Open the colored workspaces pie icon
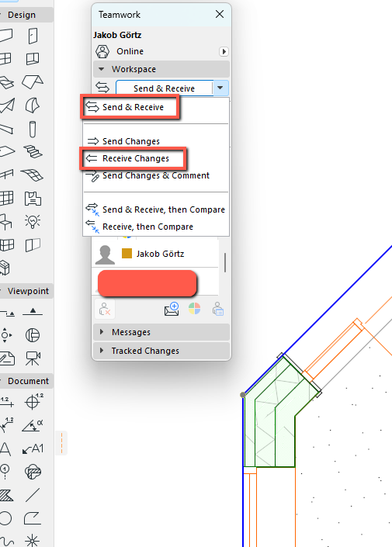Screen dimensions: 392x547 [x=194, y=309]
